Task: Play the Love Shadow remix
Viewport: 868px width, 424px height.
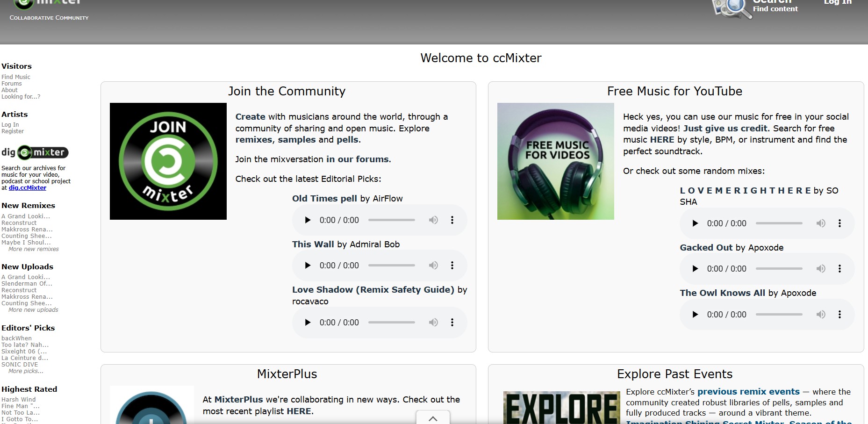Action: (x=308, y=322)
